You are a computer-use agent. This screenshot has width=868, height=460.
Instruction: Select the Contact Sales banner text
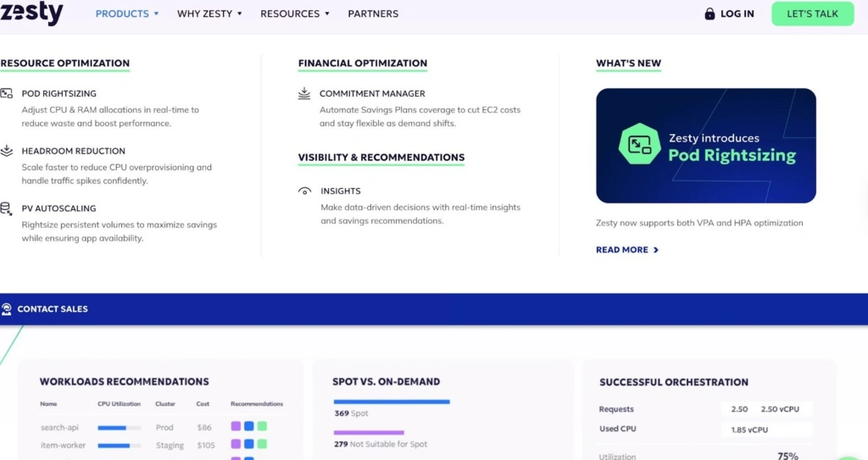[53, 309]
